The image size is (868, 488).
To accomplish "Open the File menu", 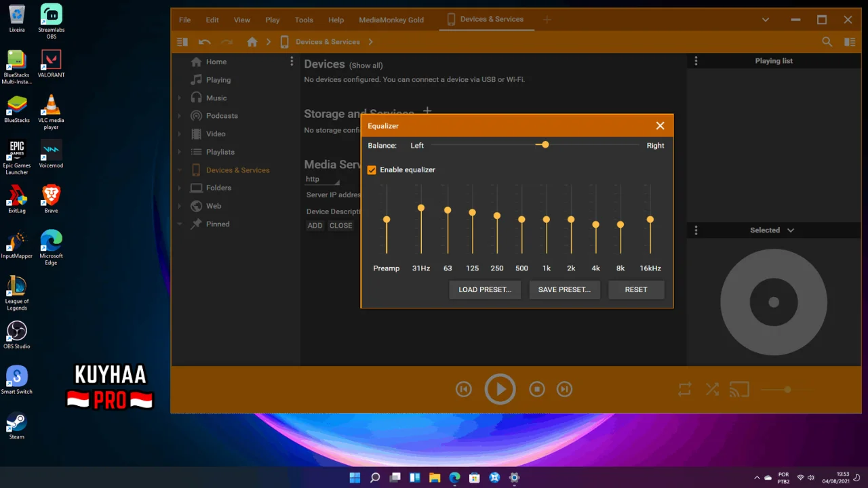I will pos(184,20).
